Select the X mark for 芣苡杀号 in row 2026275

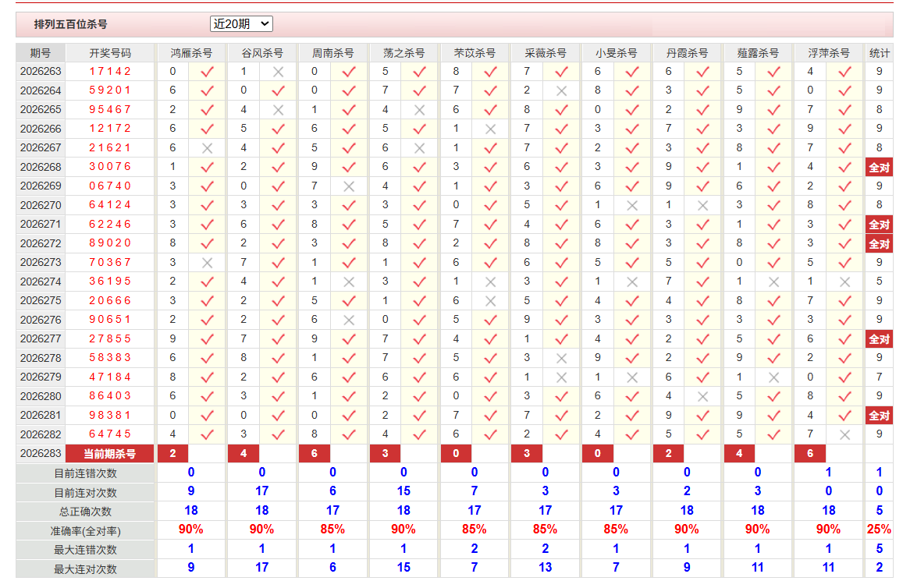click(x=491, y=301)
